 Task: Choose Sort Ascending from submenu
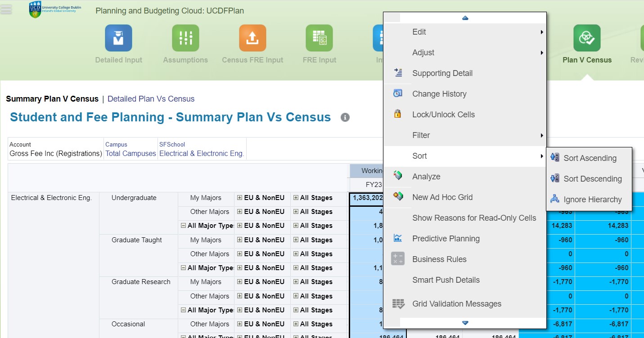click(590, 158)
